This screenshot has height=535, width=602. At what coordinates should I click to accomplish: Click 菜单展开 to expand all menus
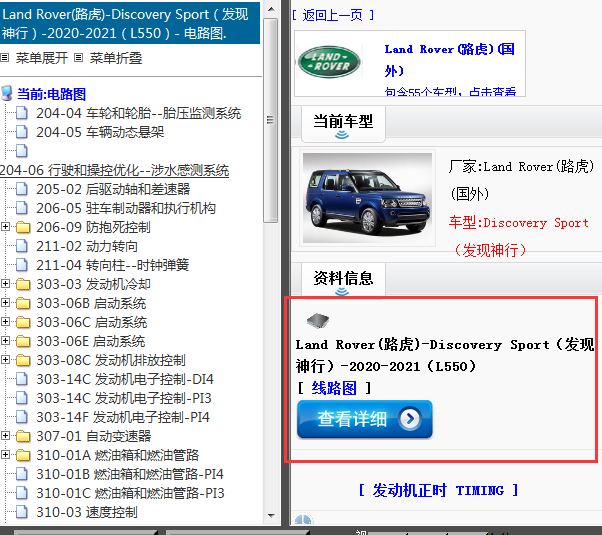tap(41, 58)
